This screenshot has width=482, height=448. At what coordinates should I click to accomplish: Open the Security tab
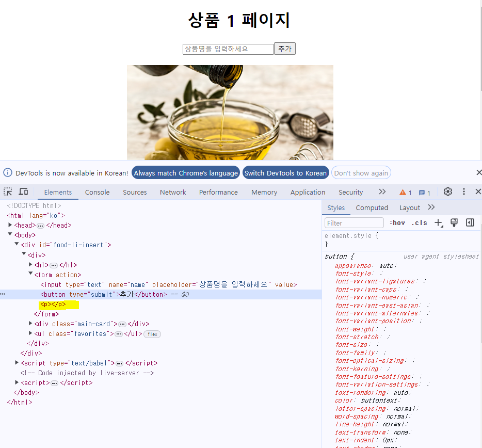pyautogui.click(x=351, y=192)
